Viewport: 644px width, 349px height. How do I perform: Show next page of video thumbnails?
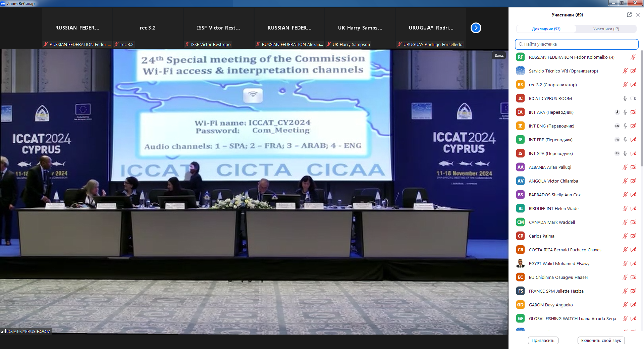pos(476,28)
